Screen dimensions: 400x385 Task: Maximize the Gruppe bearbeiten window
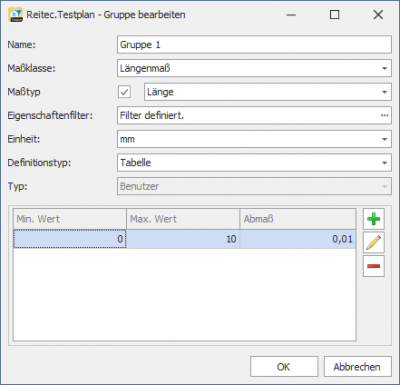point(335,15)
